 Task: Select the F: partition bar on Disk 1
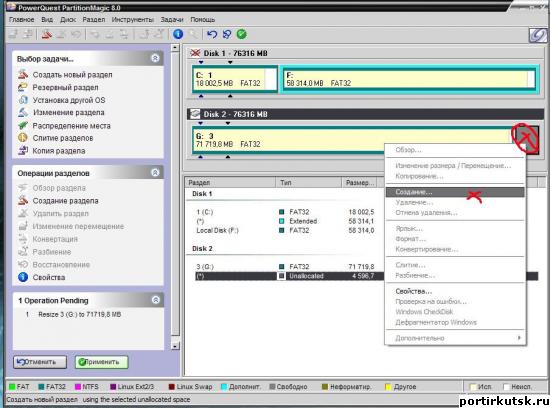(409, 79)
